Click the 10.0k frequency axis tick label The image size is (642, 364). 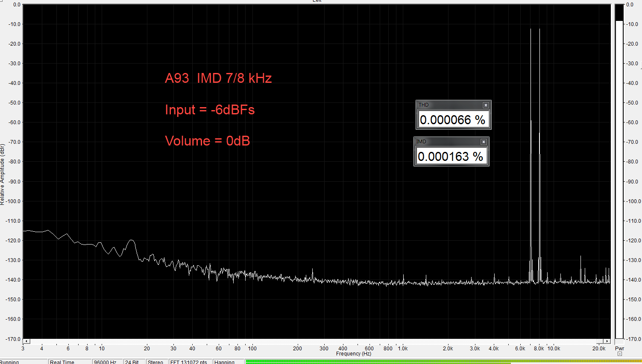coord(554,349)
